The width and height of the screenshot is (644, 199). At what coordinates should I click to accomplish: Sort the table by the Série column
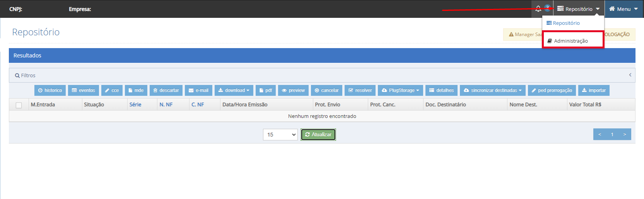(x=135, y=104)
